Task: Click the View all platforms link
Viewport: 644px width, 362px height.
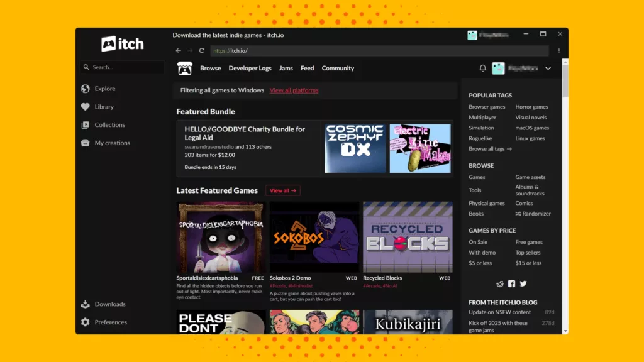Action: click(294, 90)
